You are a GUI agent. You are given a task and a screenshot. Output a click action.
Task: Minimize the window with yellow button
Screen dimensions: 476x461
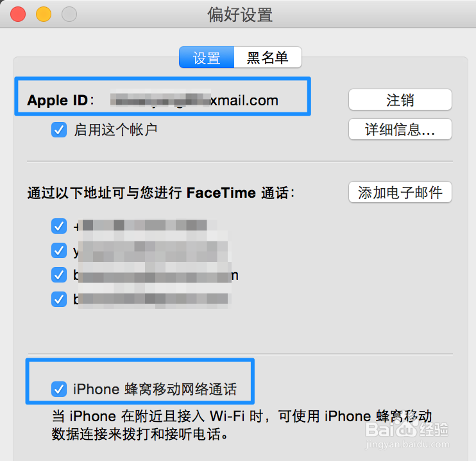[44, 14]
